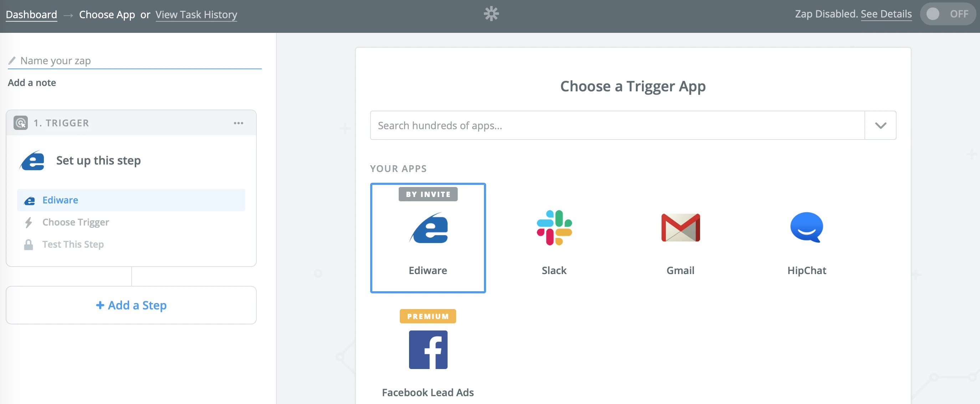980x404 pixels.
Task: Select the Slack app icon
Action: [554, 228]
